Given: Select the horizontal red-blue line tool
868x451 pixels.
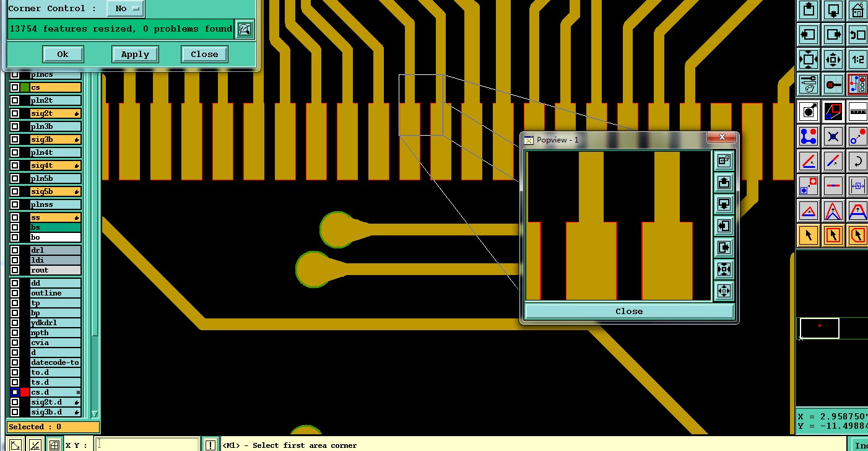Looking at the screenshot, I should point(833,186).
